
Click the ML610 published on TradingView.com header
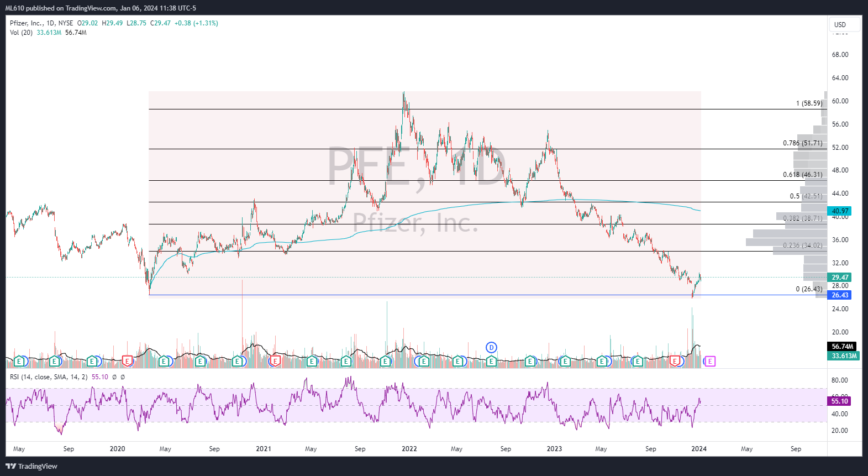click(x=101, y=8)
